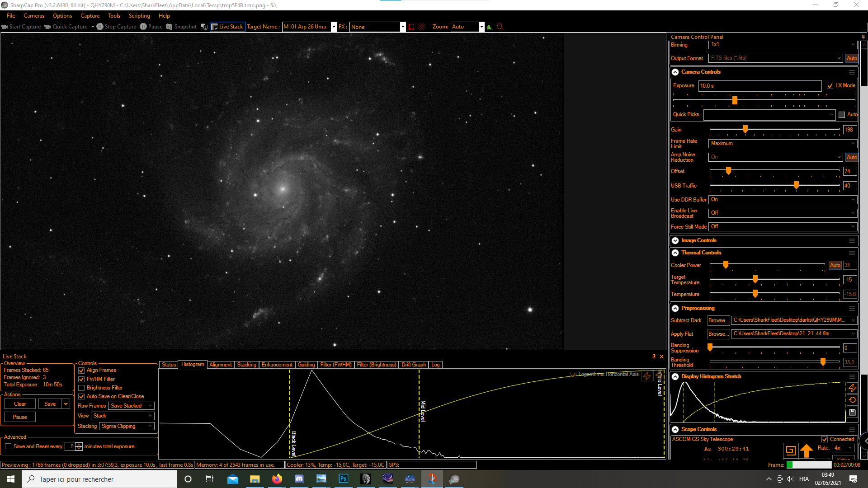Open the Scripting menu
Image resolution: width=868 pixels, height=488 pixels.
point(139,16)
